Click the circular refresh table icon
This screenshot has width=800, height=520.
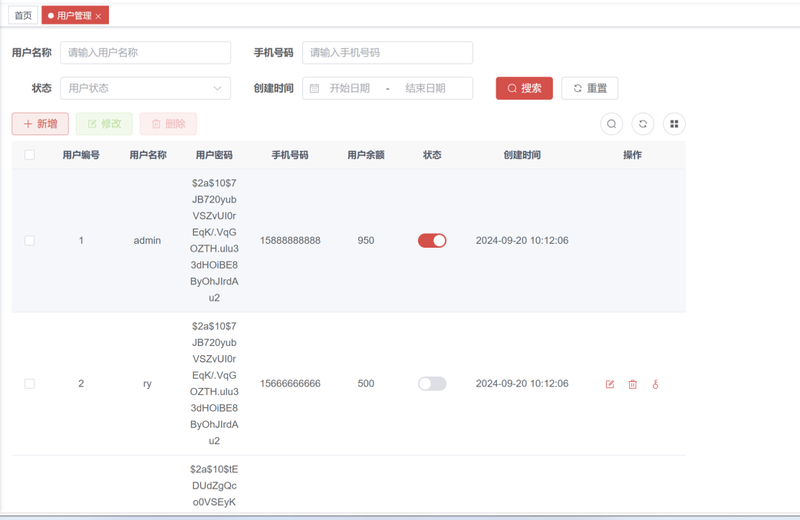tap(643, 124)
